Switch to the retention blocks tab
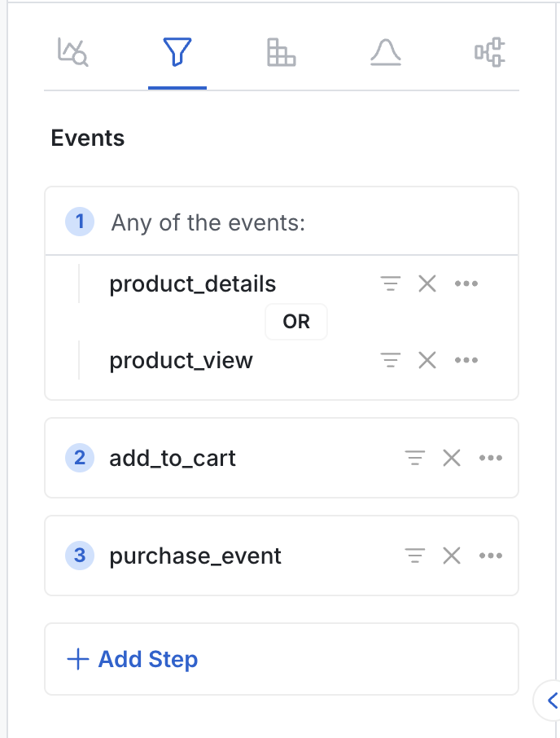The image size is (560, 738). [281, 52]
